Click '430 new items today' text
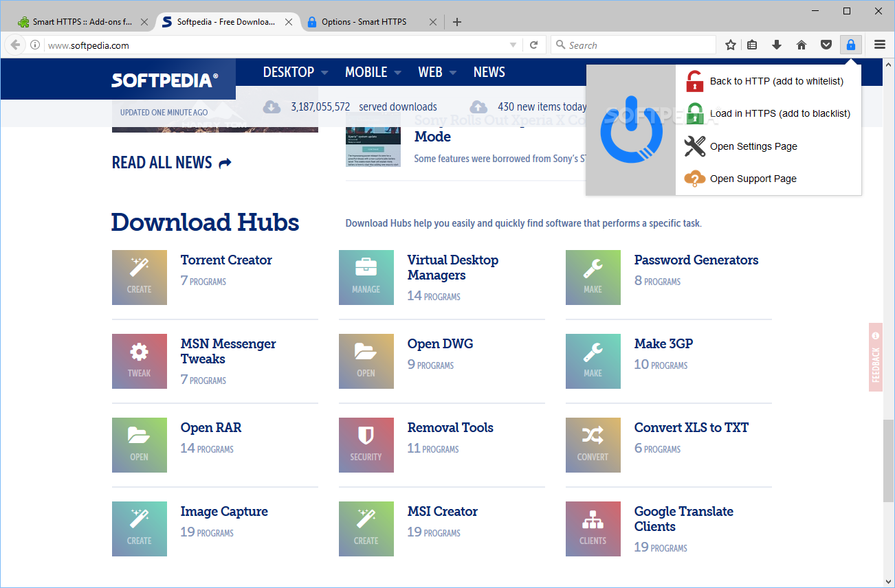 point(542,106)
